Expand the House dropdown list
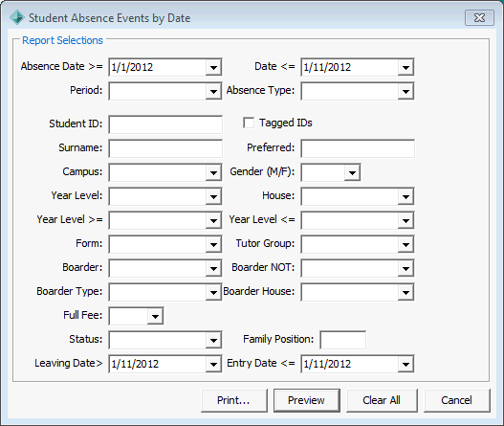Screen dimensions: 504x426 (405, 196)
